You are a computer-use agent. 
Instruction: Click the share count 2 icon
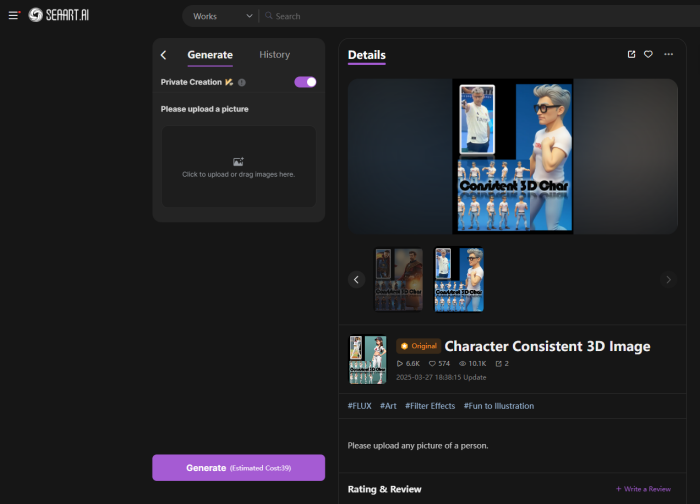point(498,363)
